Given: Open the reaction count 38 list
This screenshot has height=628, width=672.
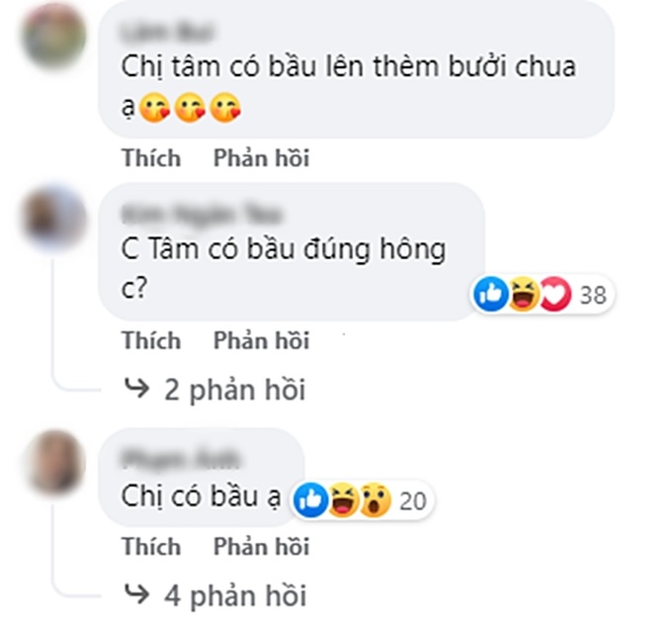Looking at the screenshot, I should point(593,295).
